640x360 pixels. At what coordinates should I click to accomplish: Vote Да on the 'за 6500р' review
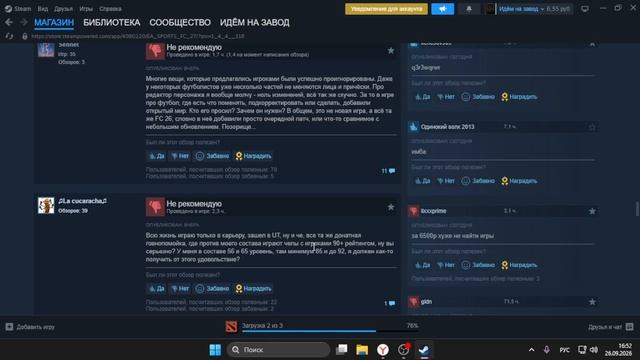[422, 265]
